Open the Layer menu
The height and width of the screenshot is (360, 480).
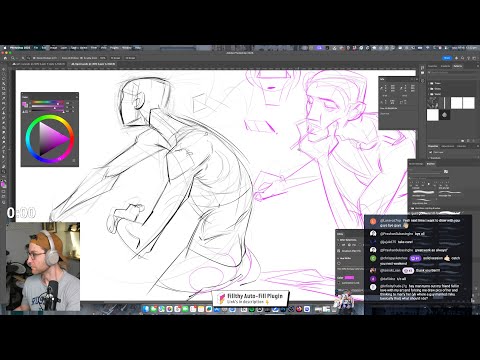[x=64, y=48]
